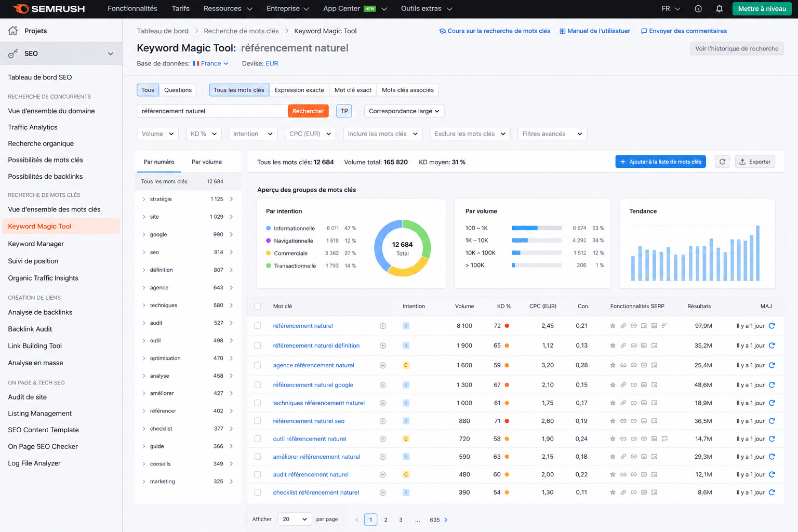Image resolution: width=798 pixels, height=532 pixels.
Task: Click star SERP icon for référencement naturel google
Action: click(613, 385)
